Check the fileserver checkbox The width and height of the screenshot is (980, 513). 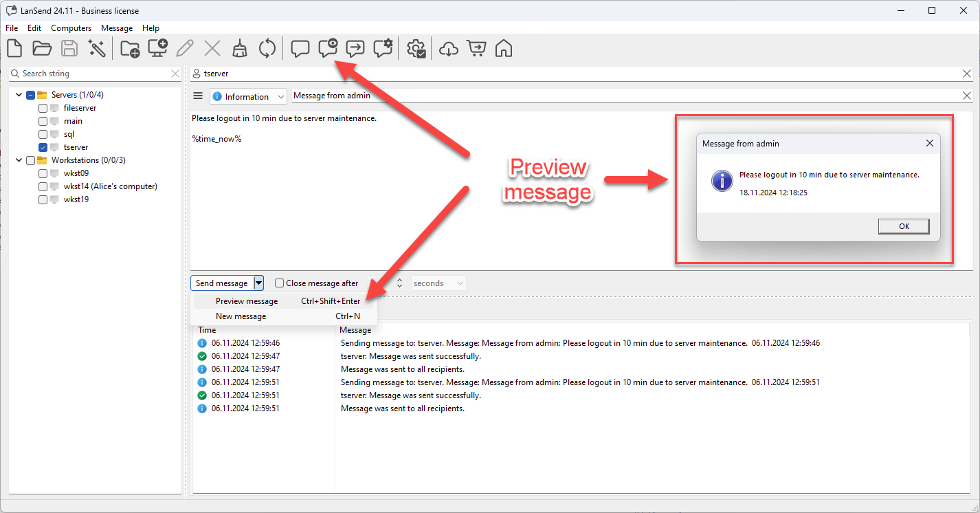[43, 108]
